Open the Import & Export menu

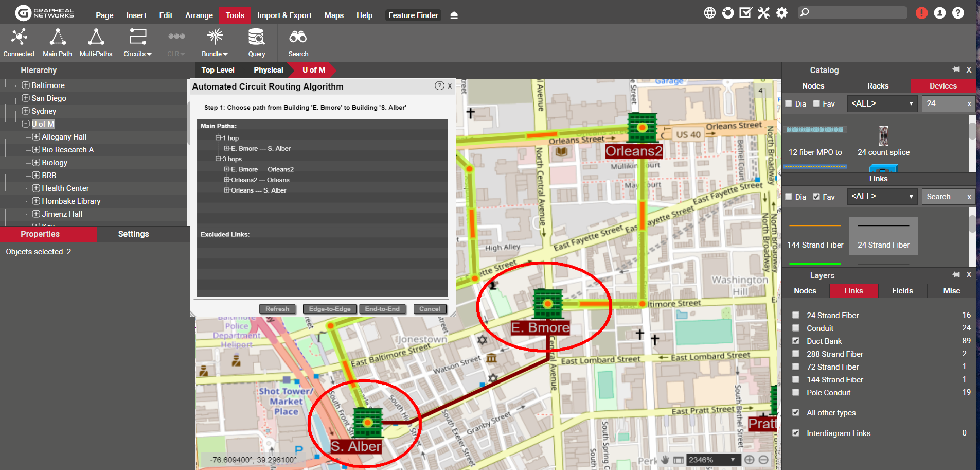tap(284, 15)
